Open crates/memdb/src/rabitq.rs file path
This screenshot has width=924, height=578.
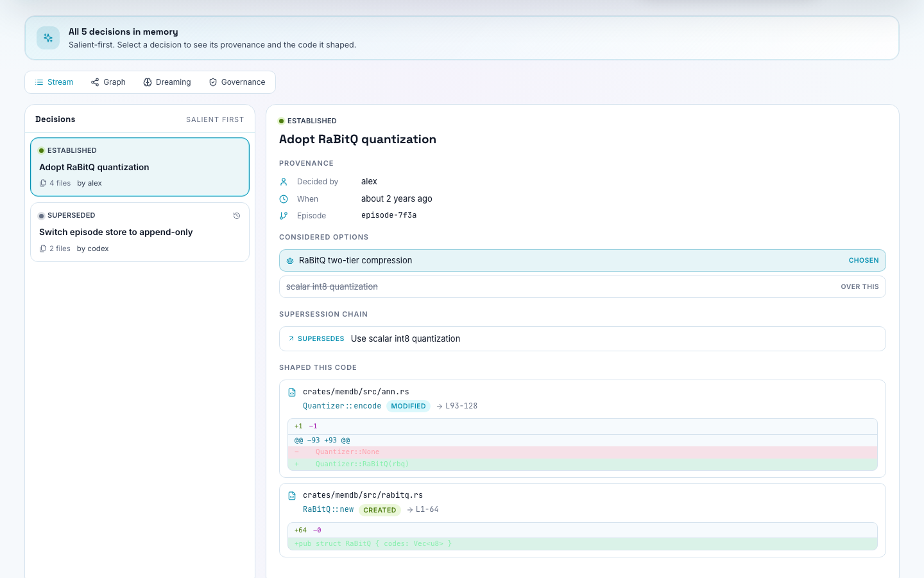click(363, 495)
